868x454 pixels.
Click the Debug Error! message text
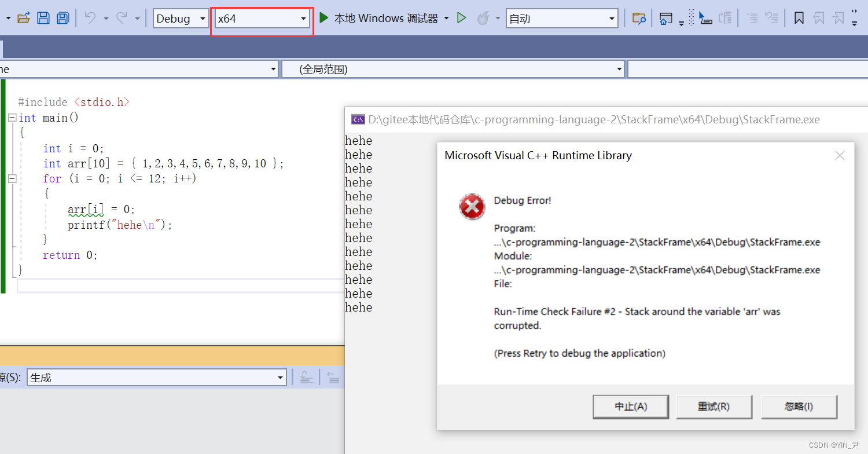523,201
